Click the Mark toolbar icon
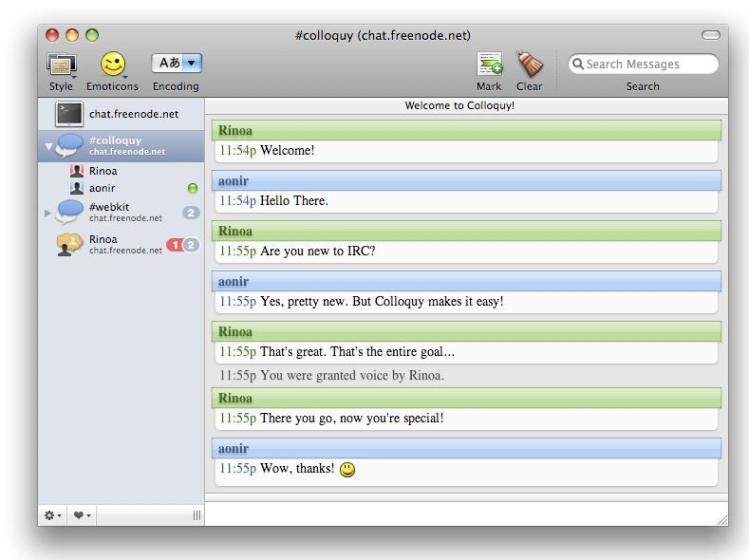The width and height of the screenshot is (749, 560). coord(489,65)
